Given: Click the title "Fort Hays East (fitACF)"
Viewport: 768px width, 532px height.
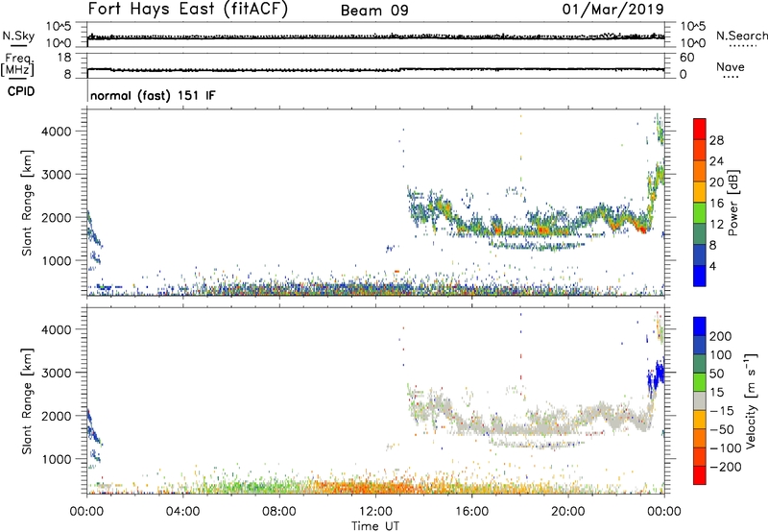Looking at the screenshot, I should pos(187,9).
